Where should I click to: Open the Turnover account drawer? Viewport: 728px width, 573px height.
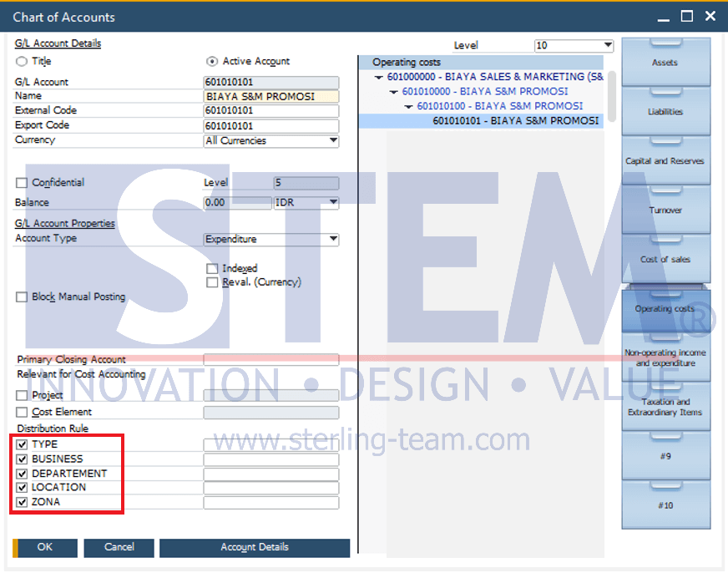click(x=665, y=210)
